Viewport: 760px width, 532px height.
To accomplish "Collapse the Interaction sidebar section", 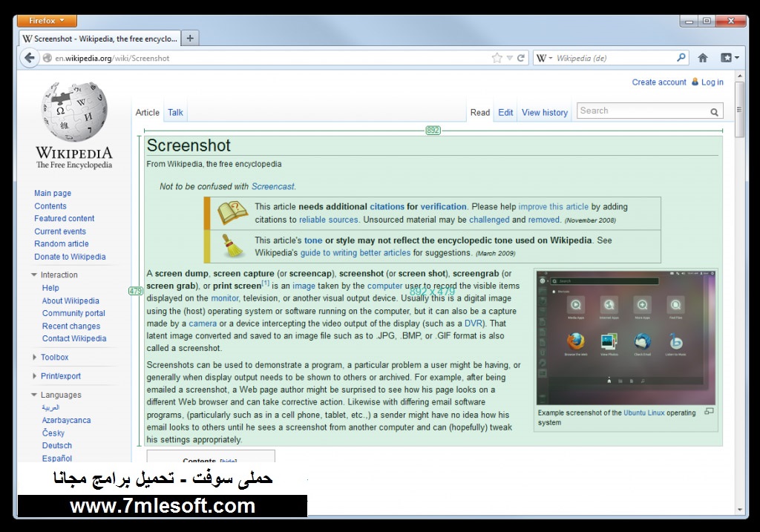I will (x=34, y=275).
